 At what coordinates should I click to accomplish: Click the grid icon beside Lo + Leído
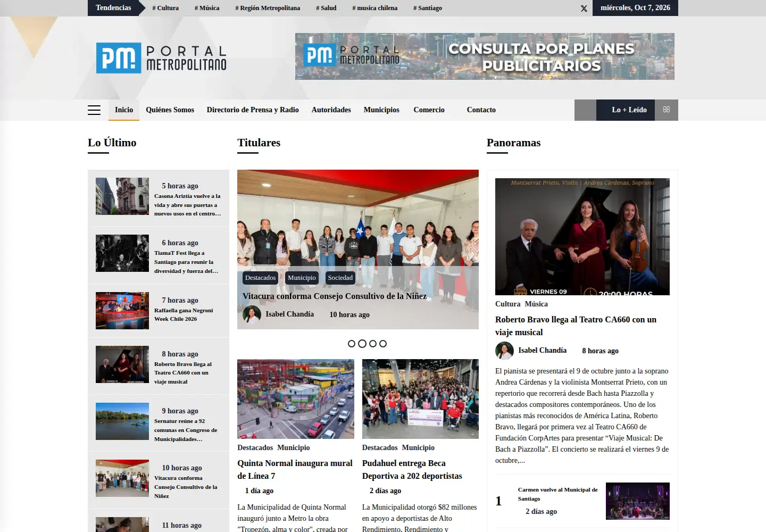click(x=667, y=110)
